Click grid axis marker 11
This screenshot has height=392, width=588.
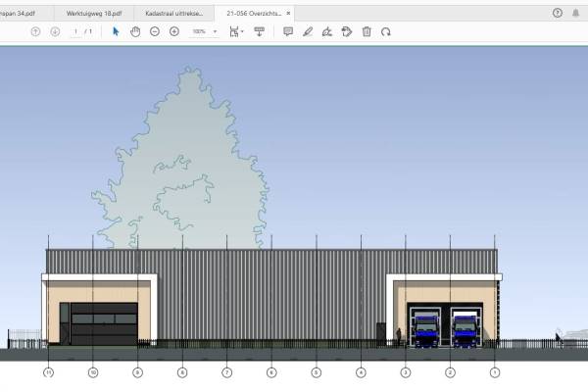coord(48,372)
